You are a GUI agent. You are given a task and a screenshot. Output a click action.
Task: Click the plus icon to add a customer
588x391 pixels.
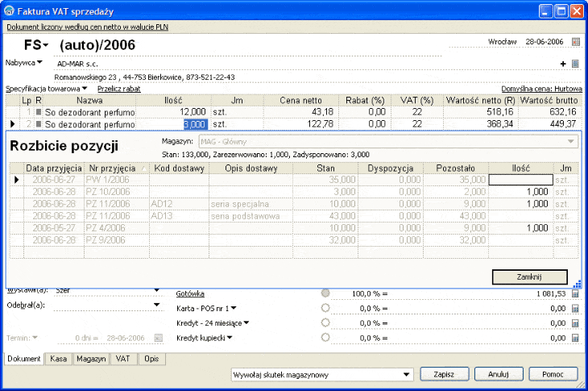(x=563, y=64)
